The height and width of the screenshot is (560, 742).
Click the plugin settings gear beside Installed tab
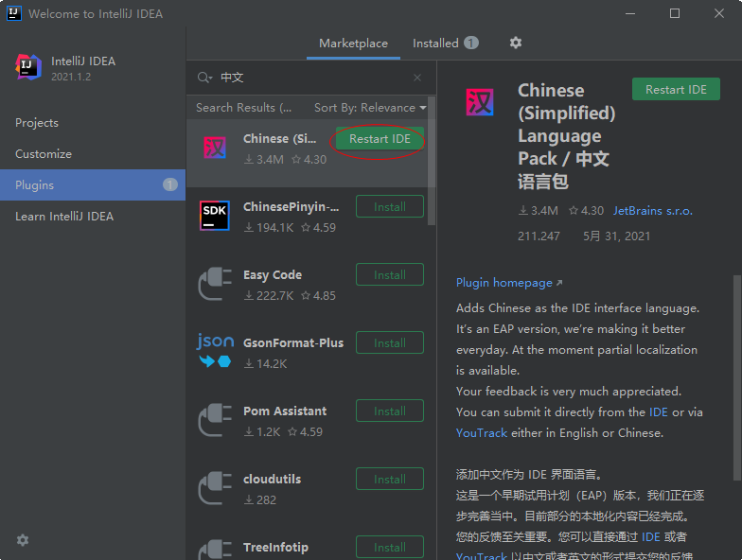[515, 44]
